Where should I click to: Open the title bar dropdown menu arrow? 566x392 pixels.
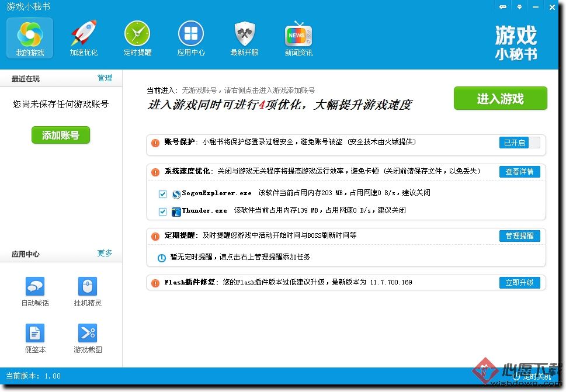(519, 6)
